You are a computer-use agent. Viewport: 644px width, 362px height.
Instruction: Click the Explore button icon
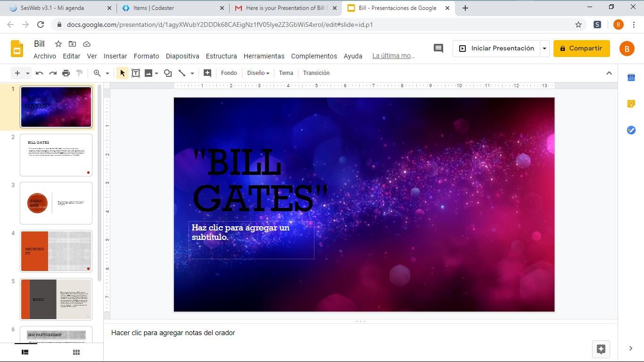[x=601, y=349]
